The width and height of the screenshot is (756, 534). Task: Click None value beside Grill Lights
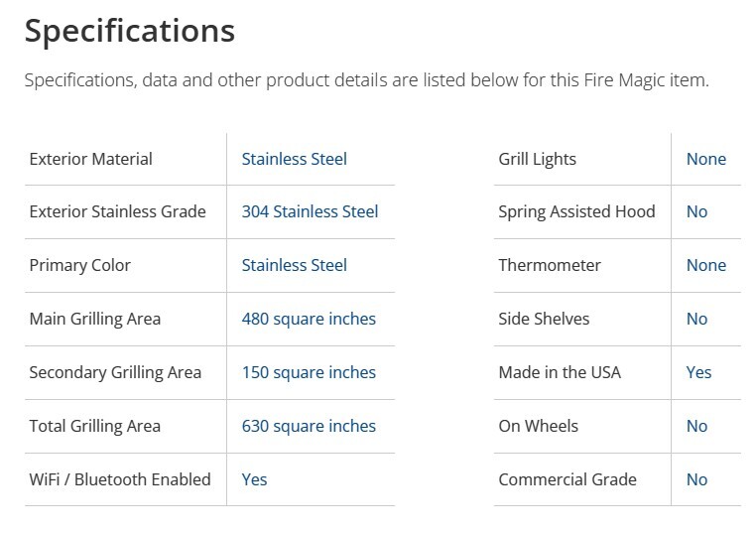tap(705, 159)
